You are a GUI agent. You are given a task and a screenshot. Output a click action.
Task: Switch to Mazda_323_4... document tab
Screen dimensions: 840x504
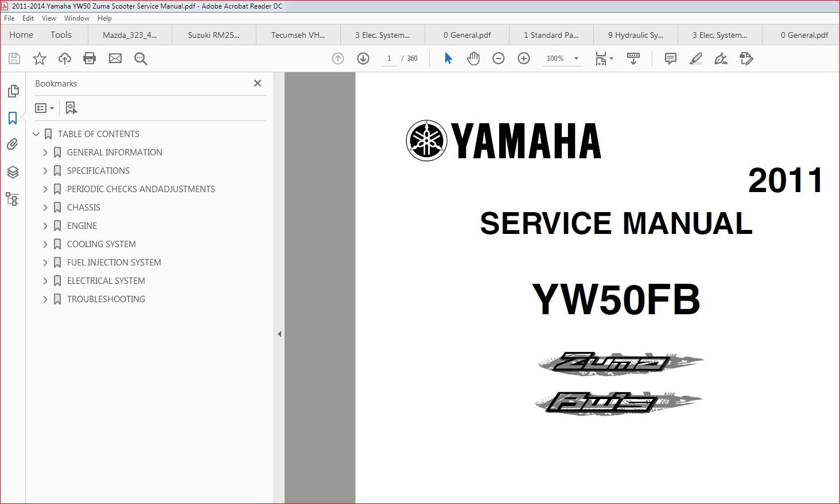(x=130, y=35)
